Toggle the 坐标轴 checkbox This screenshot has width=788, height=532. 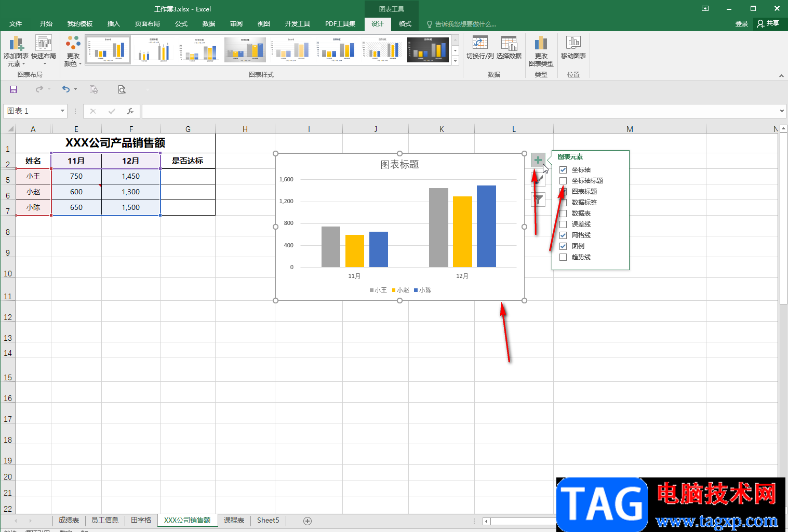point(563,170)
